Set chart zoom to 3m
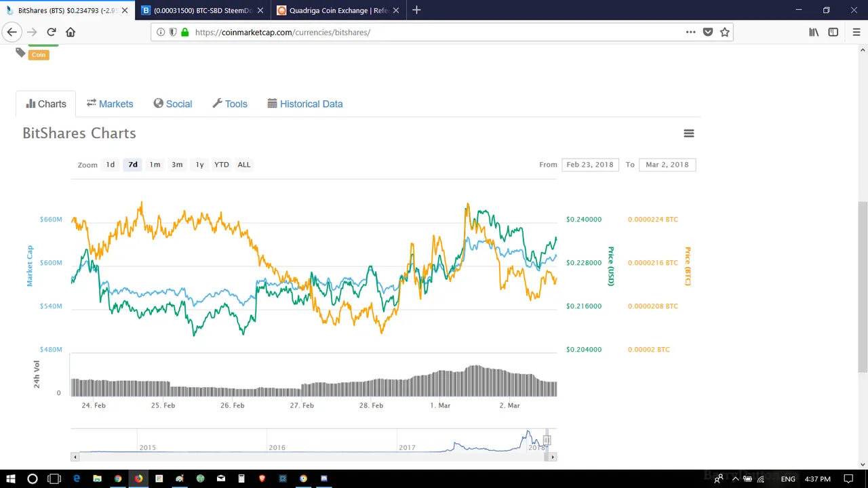868x488 pixels. [x=177, y=165]
